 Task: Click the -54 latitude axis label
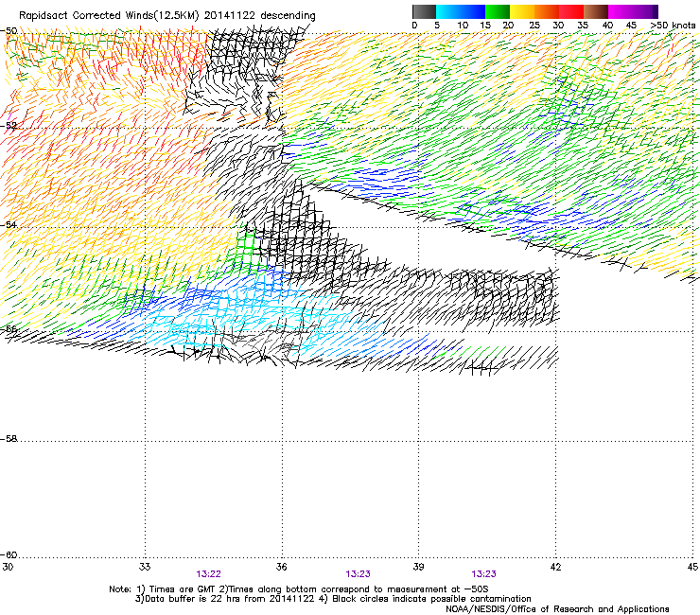[x=9, y=224]
